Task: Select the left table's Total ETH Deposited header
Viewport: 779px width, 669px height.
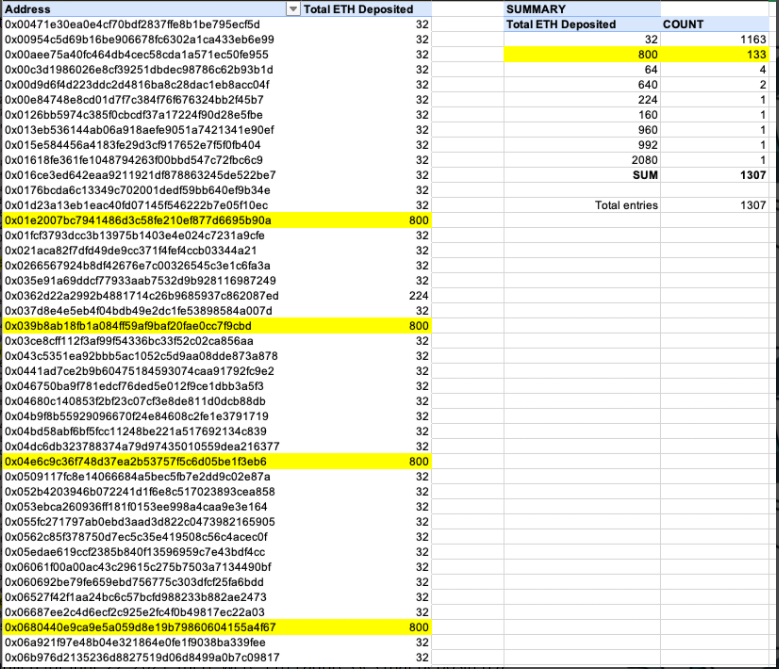Action: pos(366,9)
